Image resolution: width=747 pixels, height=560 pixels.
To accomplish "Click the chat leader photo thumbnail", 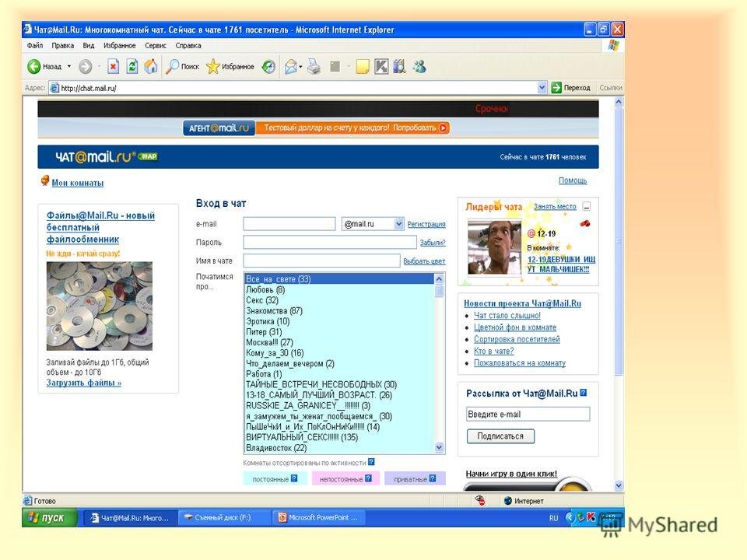I will (494, 247).
